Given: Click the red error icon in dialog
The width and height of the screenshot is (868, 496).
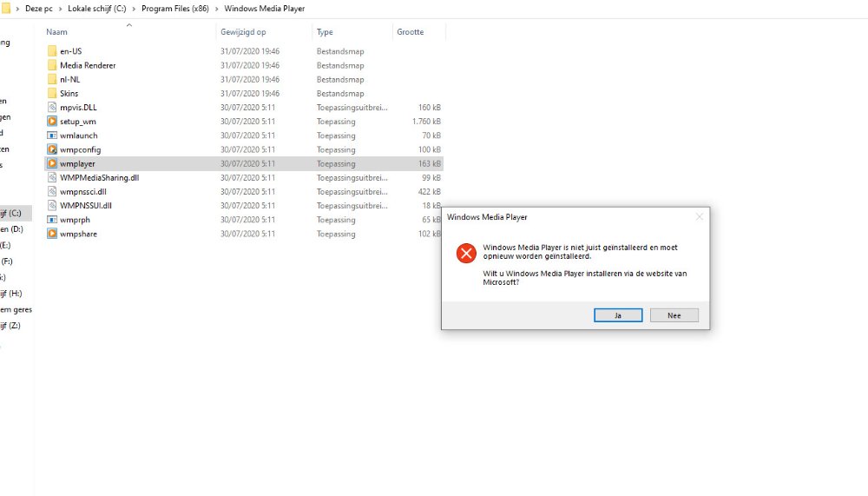Looking at the screenshot, I should pos(466,254).
